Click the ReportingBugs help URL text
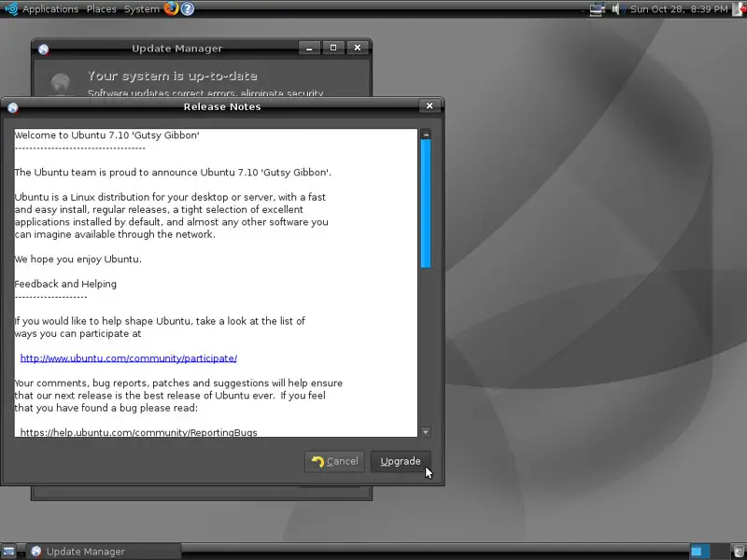The width and height of the screenshot is (747, 560). coord(138,432)
